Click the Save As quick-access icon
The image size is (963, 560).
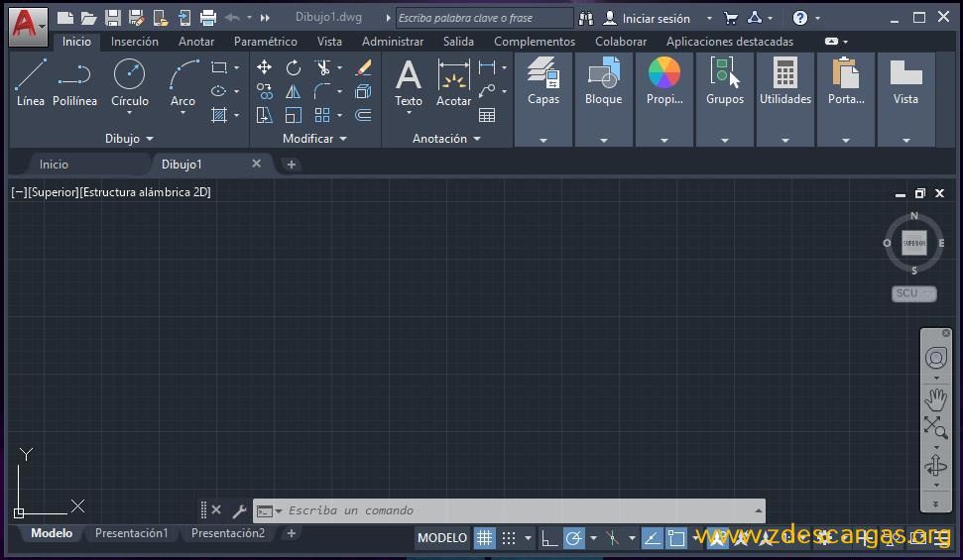[136, 18]
